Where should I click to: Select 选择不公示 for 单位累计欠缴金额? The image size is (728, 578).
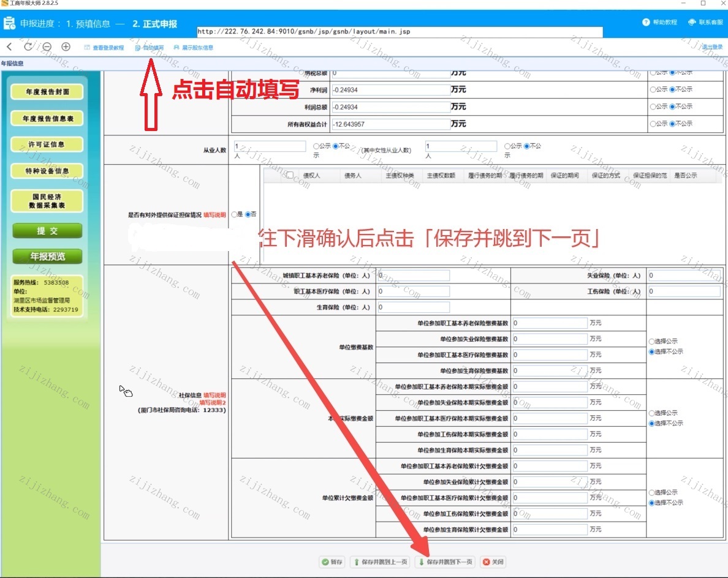(x=652, y=503)
